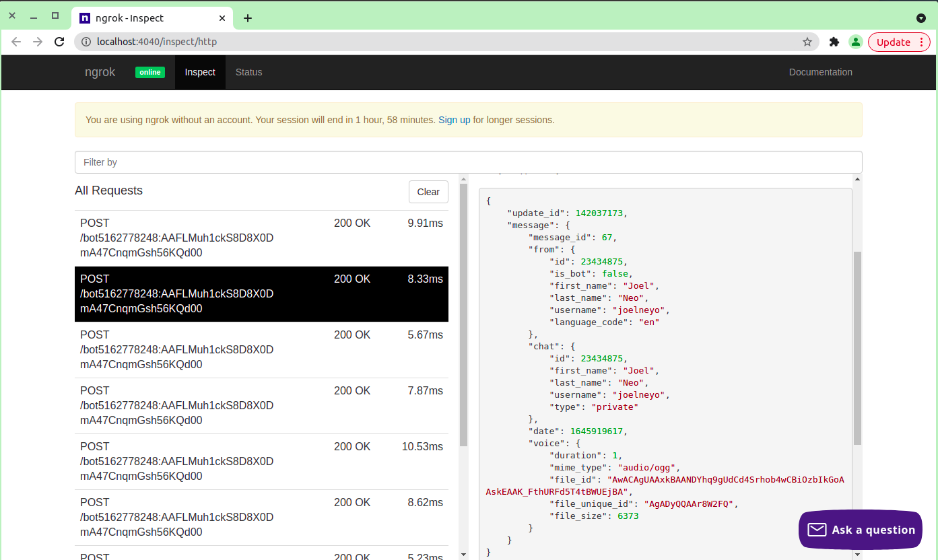Image resolution: width=938 pixels, height=560 pixels.
Task: Click the language_code value "en"
Action: (648, 322)
